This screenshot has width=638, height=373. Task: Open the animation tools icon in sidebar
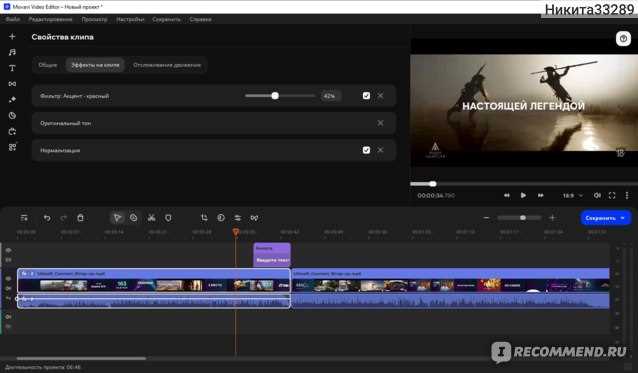12,131
